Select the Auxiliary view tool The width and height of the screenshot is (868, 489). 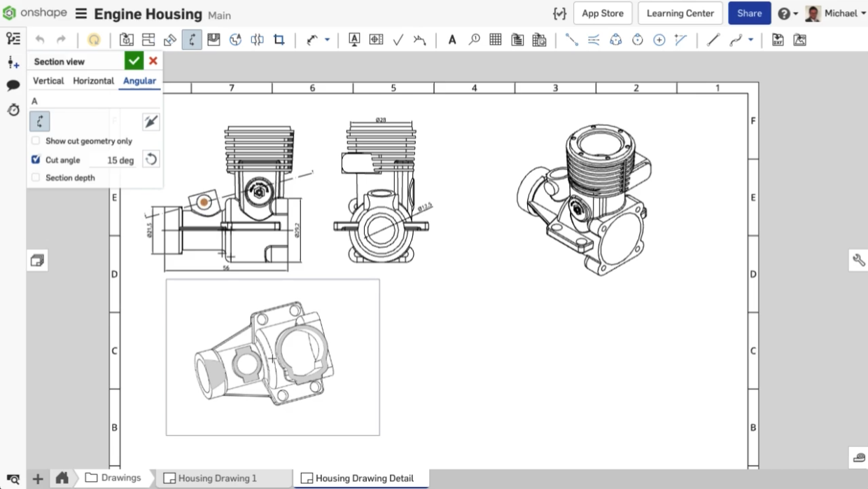[170, 40]
